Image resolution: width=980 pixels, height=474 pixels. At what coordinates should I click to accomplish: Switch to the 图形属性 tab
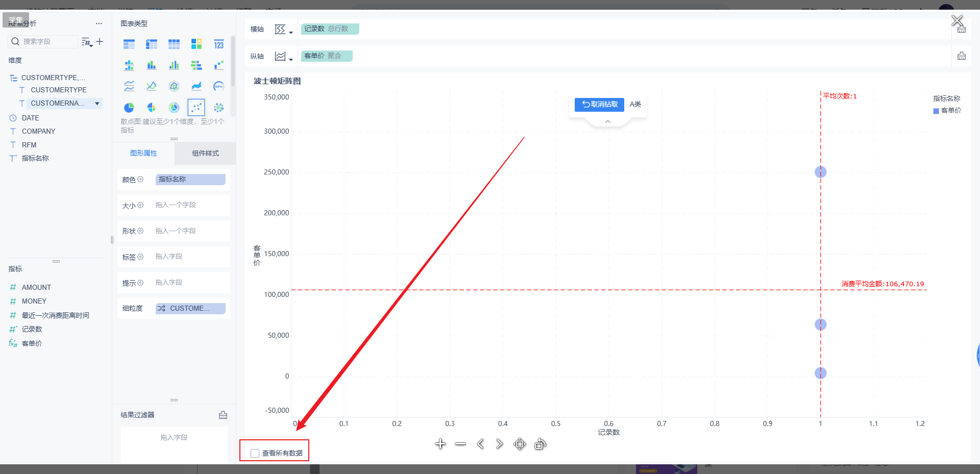(x=143, y=153)
